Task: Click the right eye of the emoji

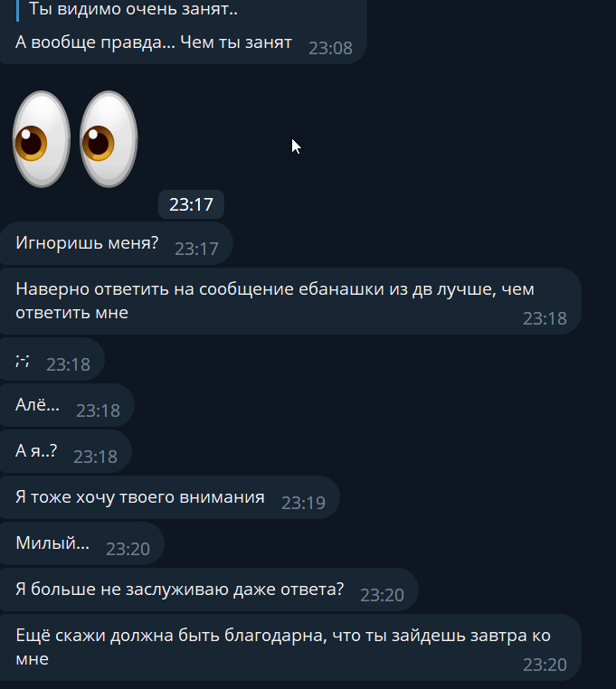Action: click(x=109, y=139)
